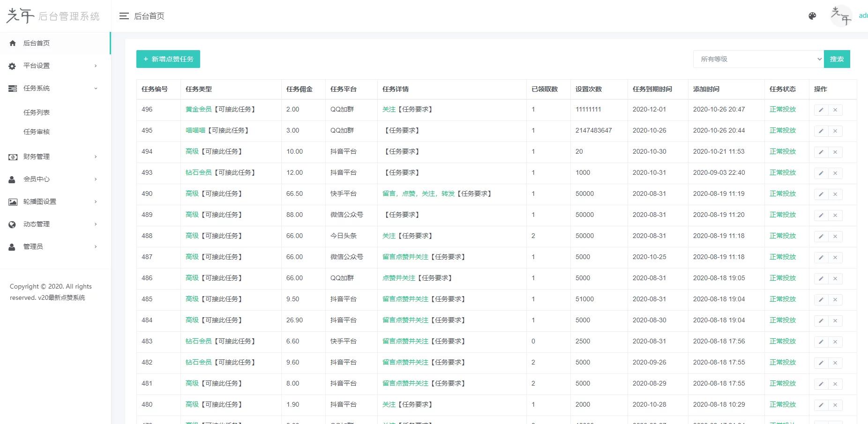Click edit pencil for task 483

[x=821, y=342]
